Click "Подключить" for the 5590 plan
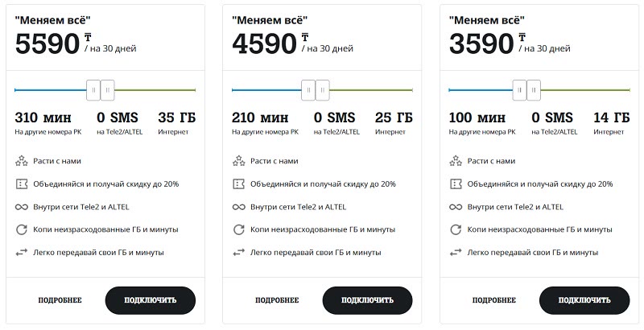The height and width of the screenshot is (330, 644). (151, 300)
